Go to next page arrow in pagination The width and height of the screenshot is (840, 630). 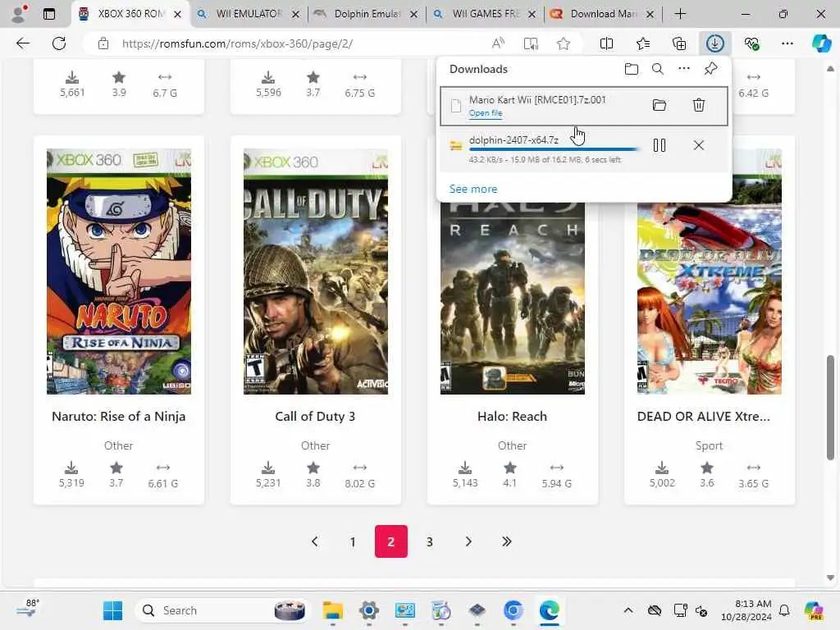[x=468, y=541]
